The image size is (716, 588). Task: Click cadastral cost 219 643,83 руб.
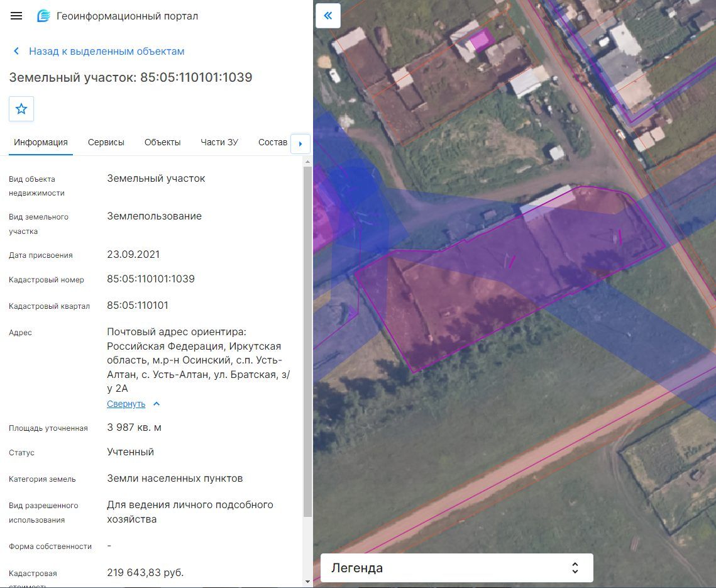pyautogui.click(x=145, y=572)
